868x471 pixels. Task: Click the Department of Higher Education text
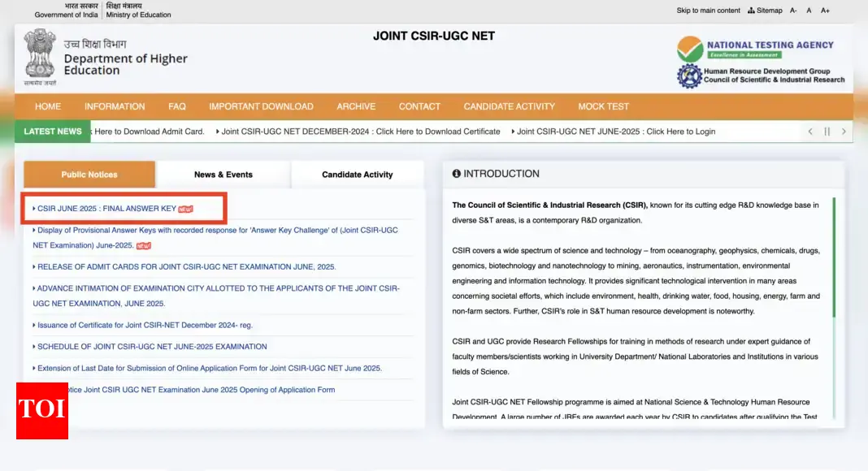126,64
